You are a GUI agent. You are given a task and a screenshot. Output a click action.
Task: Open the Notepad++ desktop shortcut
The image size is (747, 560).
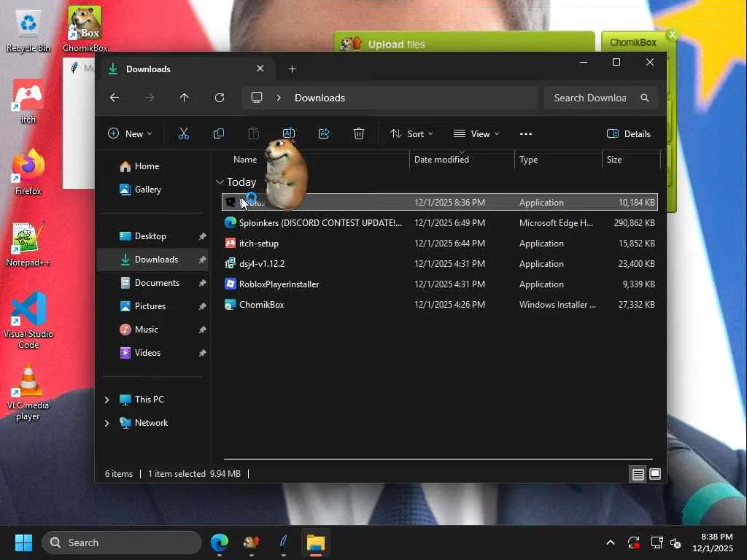pos(28,244)
